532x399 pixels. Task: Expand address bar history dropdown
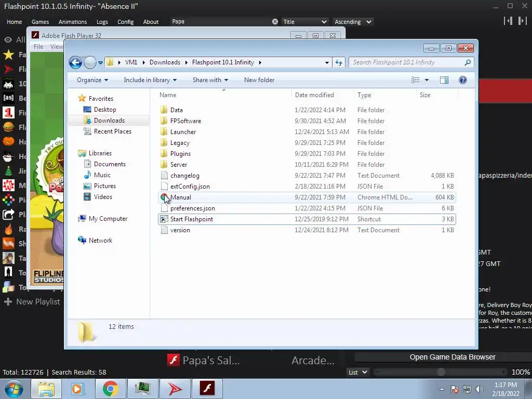pyautogui.click(x=327, y=62)
